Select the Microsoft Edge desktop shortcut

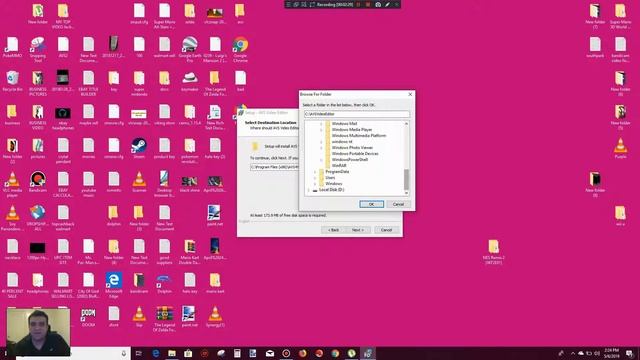pos(113,285)
